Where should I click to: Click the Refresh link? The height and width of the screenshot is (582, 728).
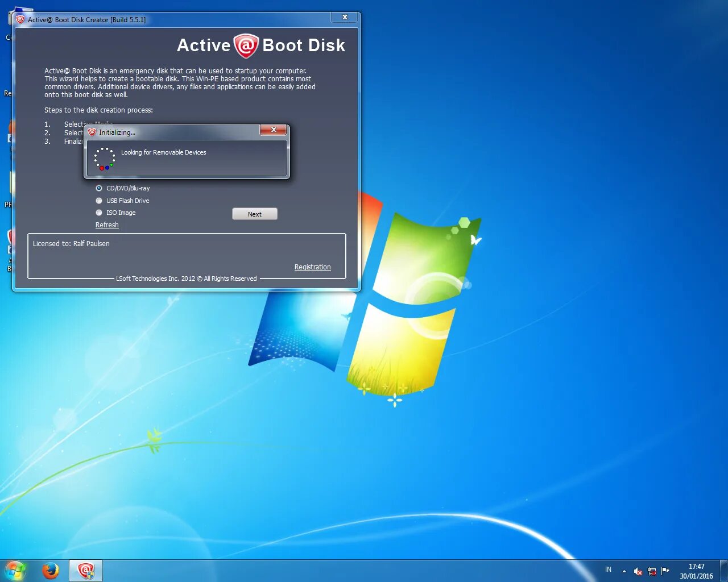click(107, 225)
